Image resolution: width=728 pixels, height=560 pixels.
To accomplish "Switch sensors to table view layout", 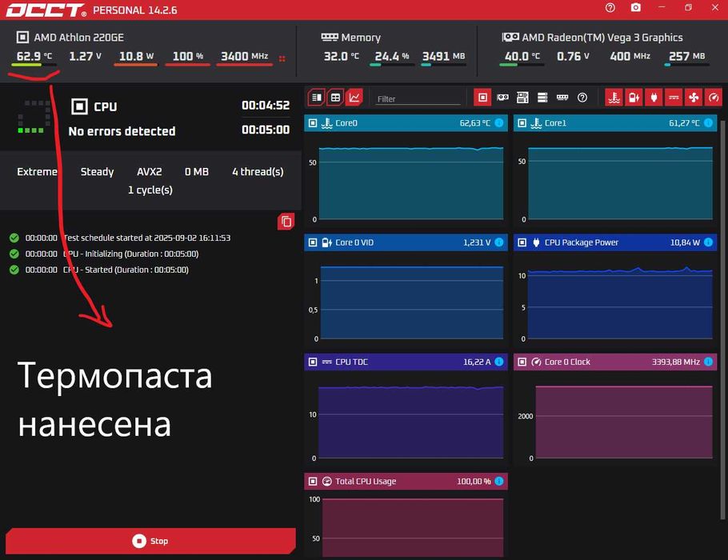I will coord(335,98).
